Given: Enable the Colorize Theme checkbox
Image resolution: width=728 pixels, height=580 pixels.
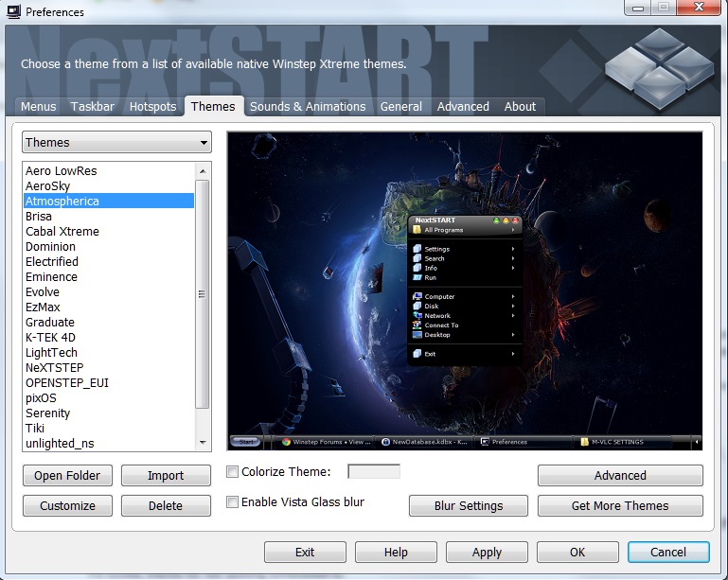Looking at the screenshot, I should [233, 472].
